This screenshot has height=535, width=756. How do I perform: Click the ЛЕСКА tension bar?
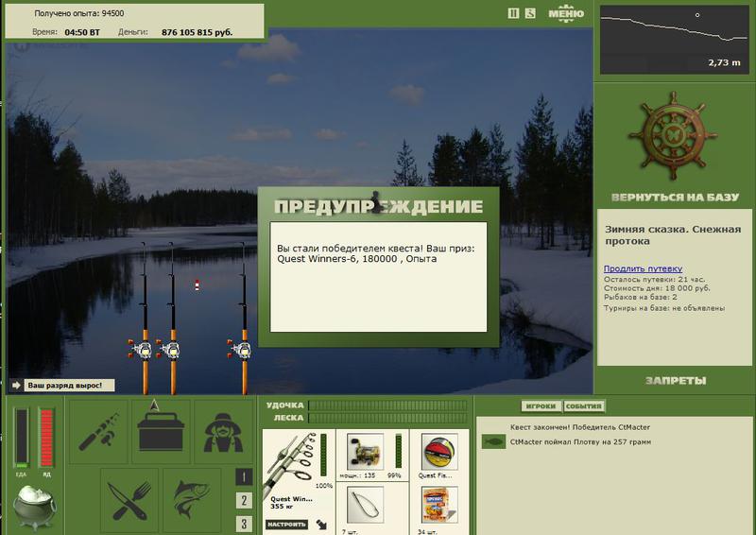(x=388, y=418)
